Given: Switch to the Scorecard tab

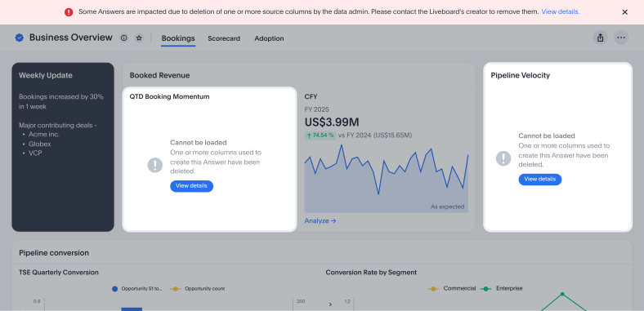Looking at the screenshot, I should coord(224,38).
